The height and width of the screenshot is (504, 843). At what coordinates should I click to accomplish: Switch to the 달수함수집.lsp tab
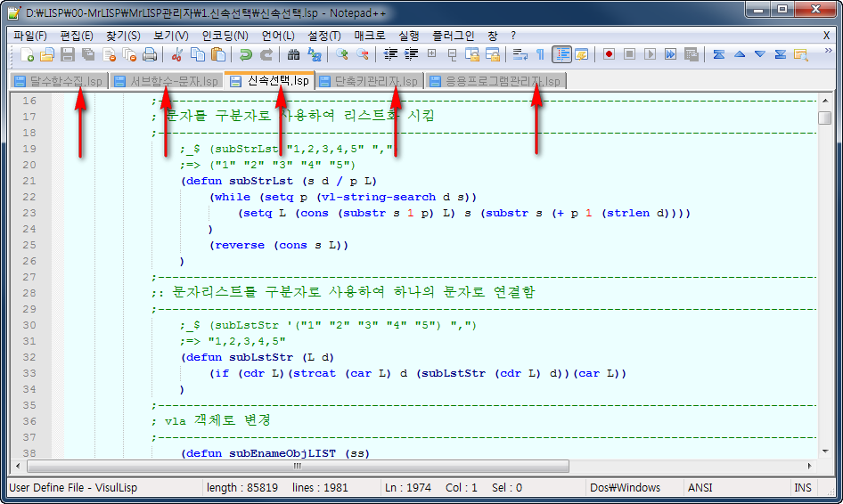pyautogui.click(x=60, y=81)
